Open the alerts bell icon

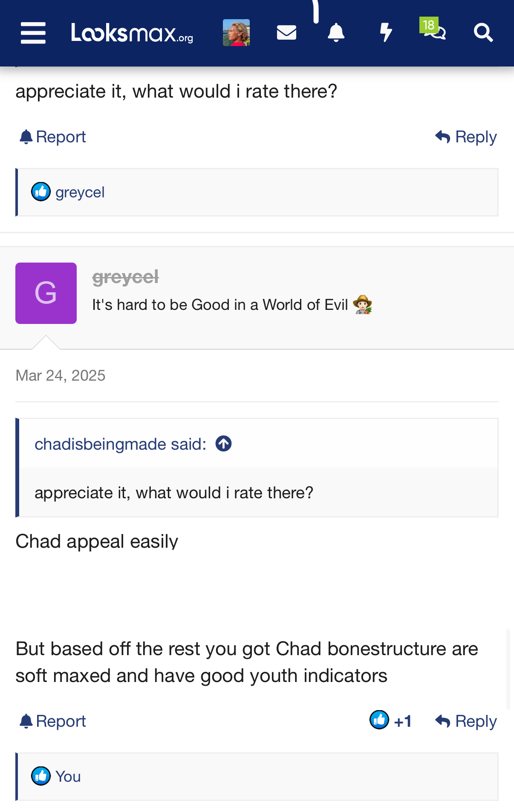[x=336, y=33]
